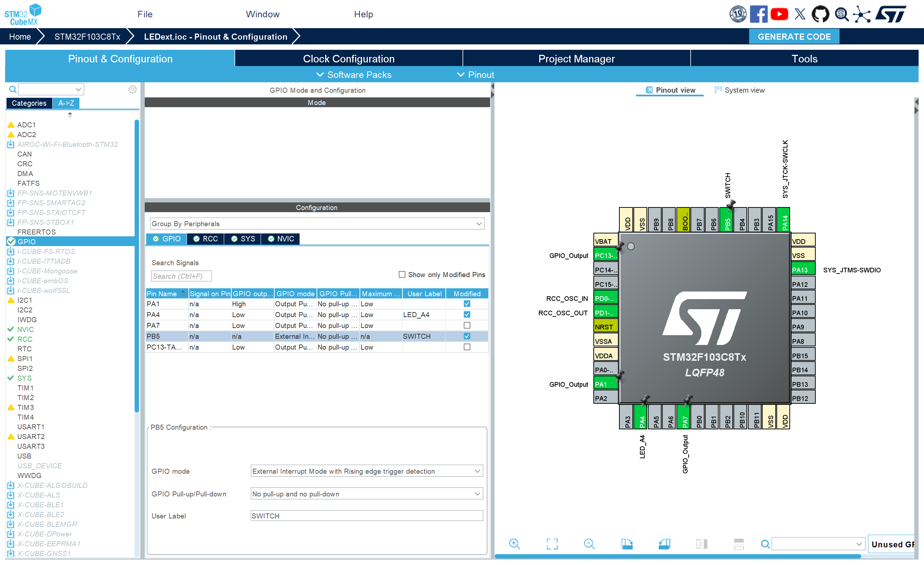924x565 pixels.
Task: Select the PA4 row in GPIO table
Action: click(317, 315)
